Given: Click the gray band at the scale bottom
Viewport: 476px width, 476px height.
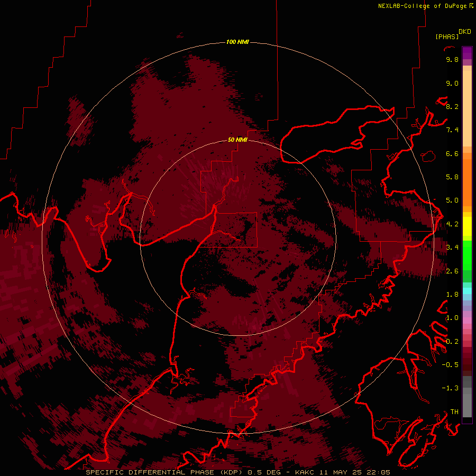Looking at the screenshot, I should 467,405.
